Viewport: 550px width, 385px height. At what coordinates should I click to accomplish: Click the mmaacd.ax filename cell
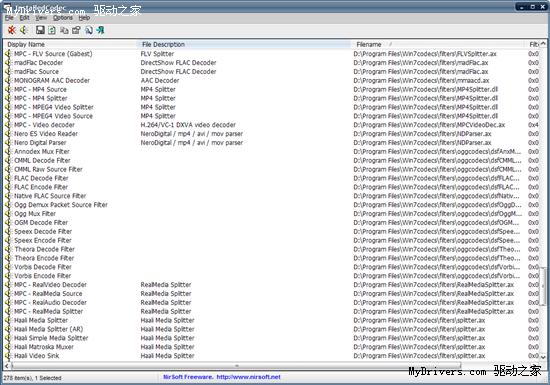(x=421, y=80)
